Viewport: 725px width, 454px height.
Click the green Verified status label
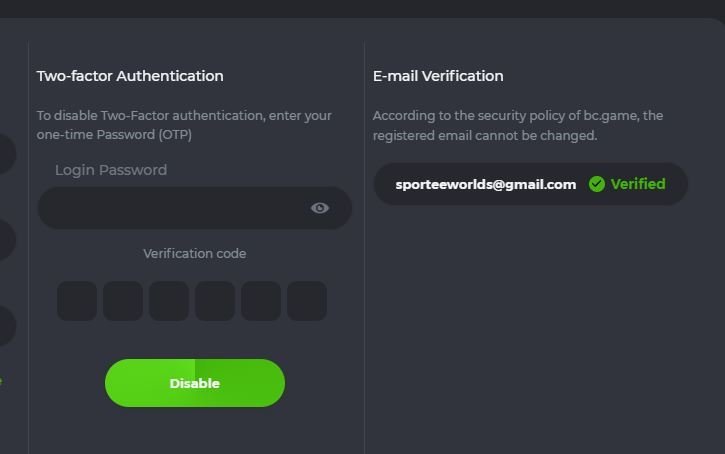[x=638, y=184]
